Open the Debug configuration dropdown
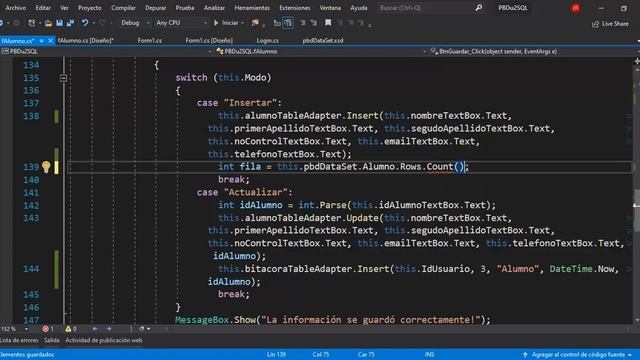Screen dimensions: 640x360 (x=135, y=23)
